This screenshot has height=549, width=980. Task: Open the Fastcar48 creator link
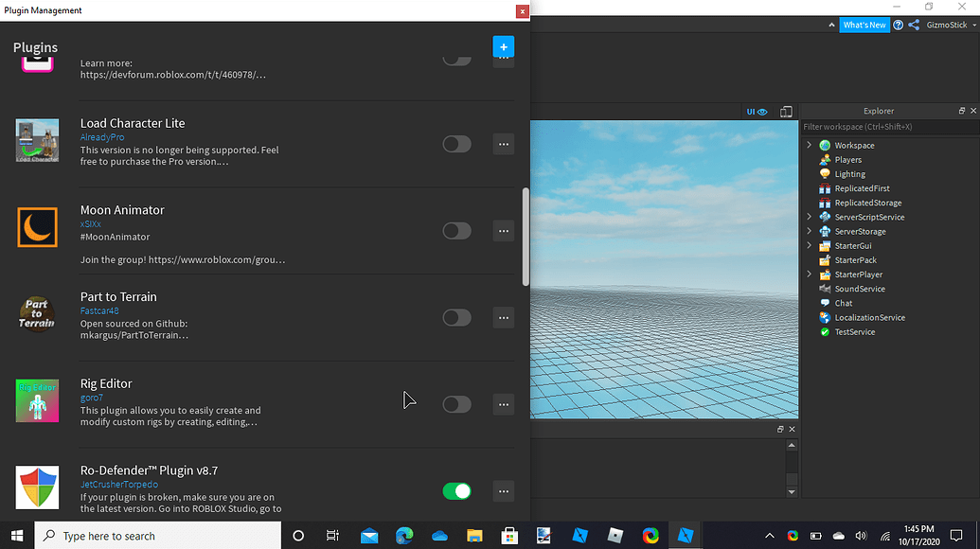tap(99, 311)
